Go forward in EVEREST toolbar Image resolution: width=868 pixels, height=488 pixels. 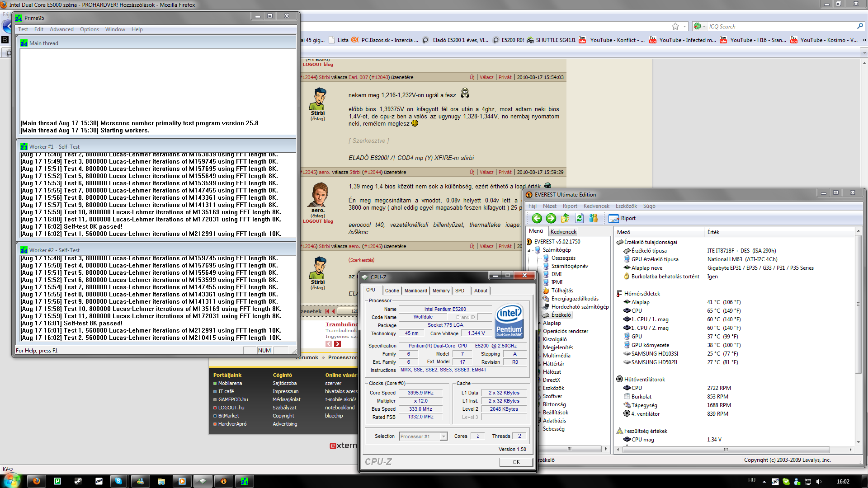(x=551, y=219)
